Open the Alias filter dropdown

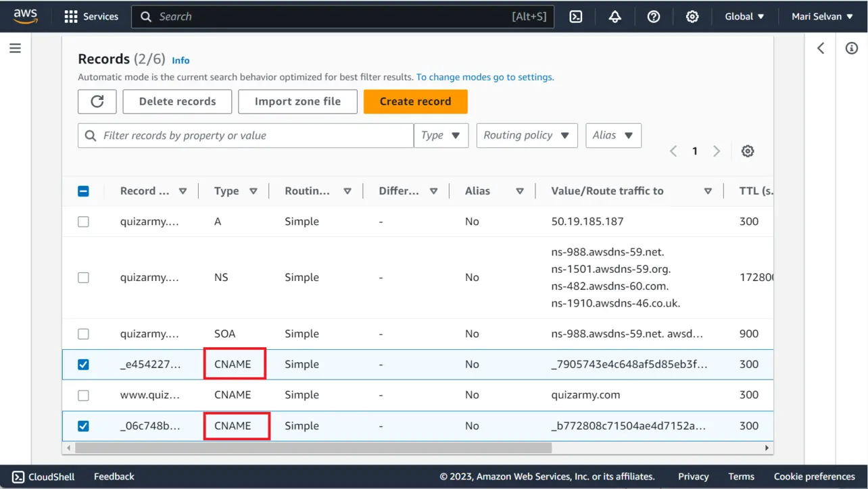click(x=613, y=135)
